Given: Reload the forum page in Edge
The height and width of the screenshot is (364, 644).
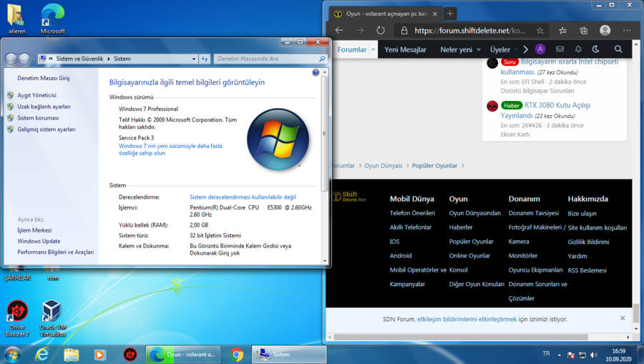Looking at the screenshot, I should click(x=381, y=30).
